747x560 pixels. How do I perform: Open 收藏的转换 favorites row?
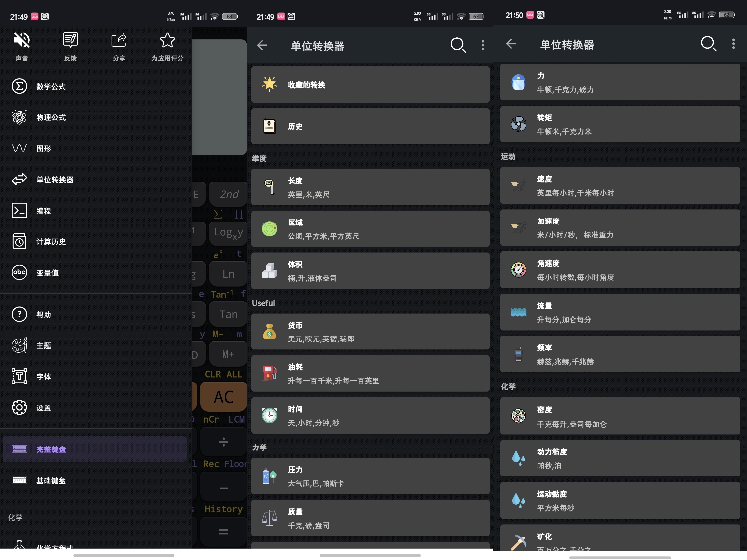click(371, 85)
